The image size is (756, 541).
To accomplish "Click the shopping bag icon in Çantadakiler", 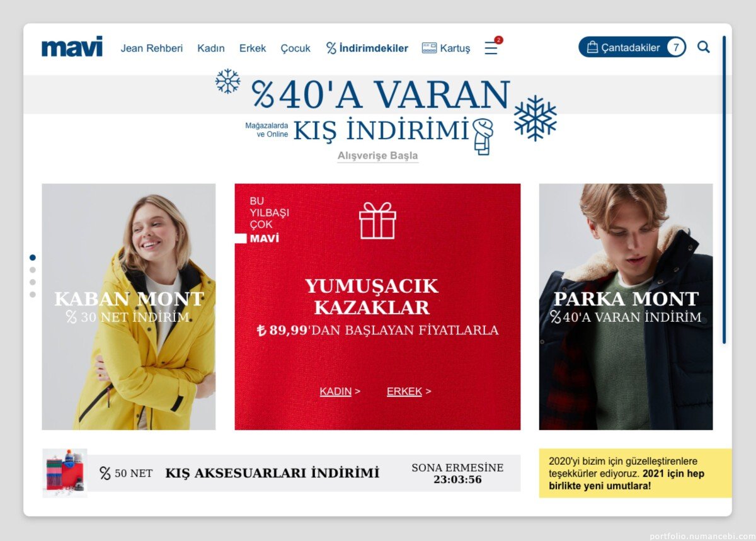I will (592, 47).
